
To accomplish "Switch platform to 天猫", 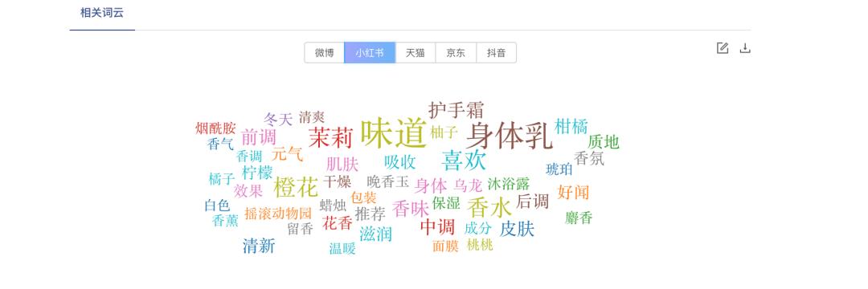I will [x=416, y=53].
